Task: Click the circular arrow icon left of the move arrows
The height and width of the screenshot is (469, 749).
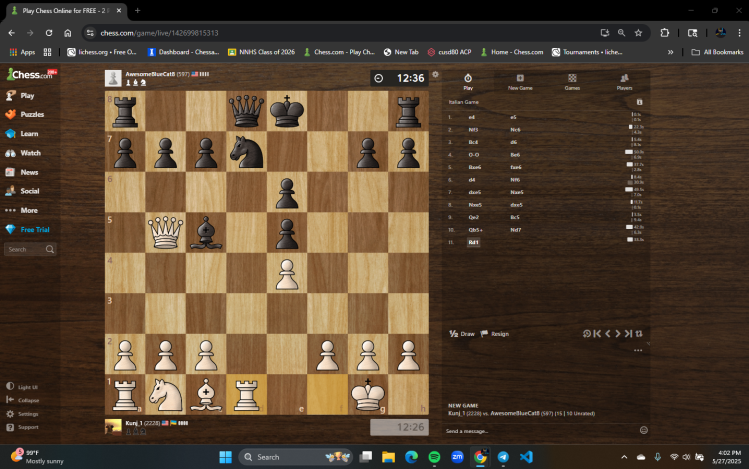Action: (x=587, y=334)
